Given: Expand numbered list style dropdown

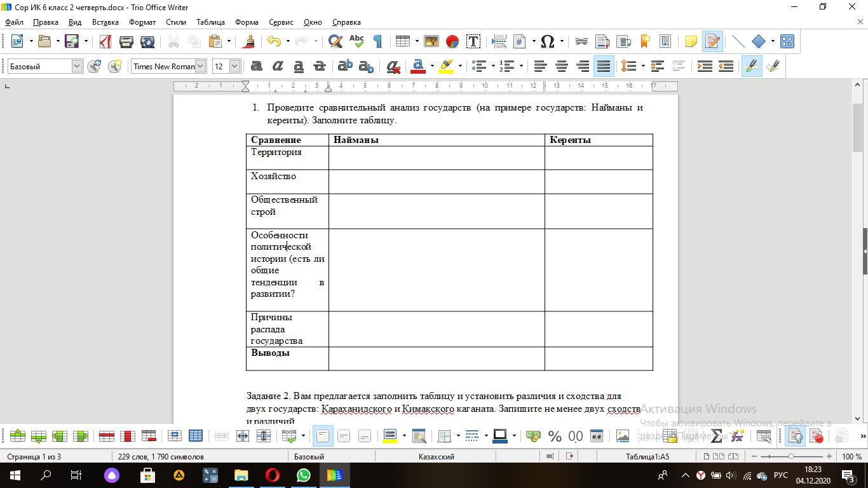Looking at the screenshot, I should coord(521,66).
